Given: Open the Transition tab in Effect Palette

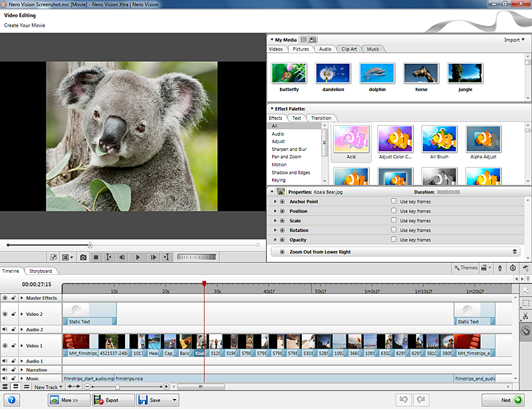Looking at the screenshot, I should (x=321, y=118).
